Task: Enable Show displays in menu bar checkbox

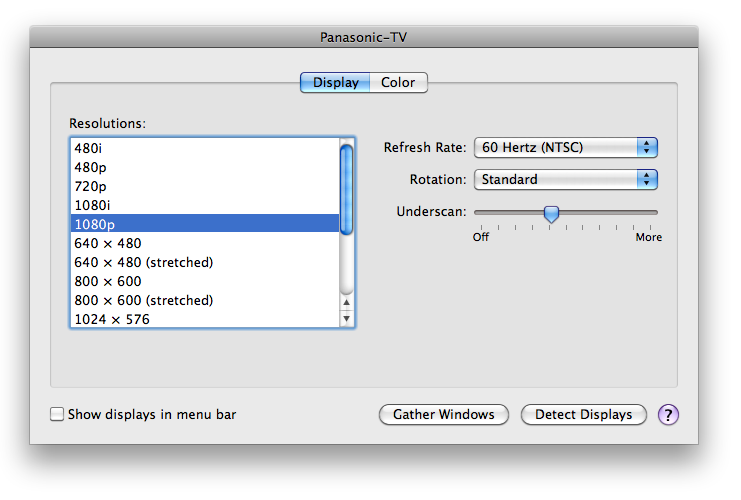Action: [57, 414]
